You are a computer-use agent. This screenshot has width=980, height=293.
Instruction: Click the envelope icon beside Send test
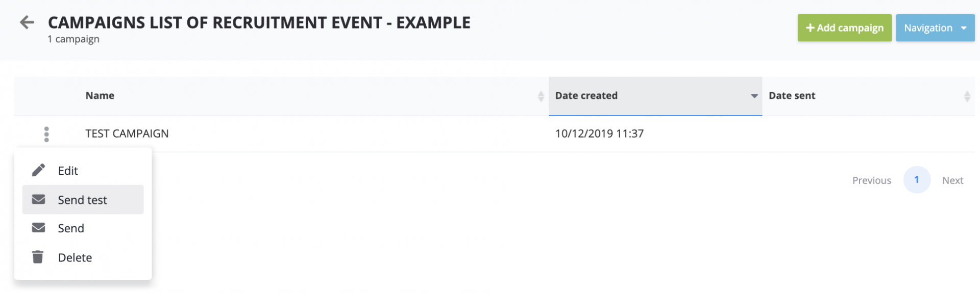point(38,199)
